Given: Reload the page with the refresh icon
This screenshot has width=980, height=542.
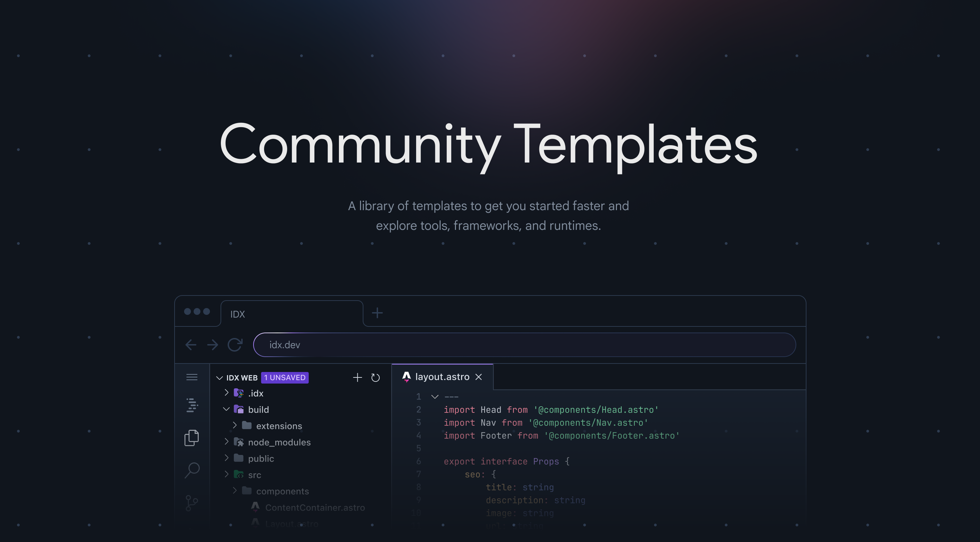Looking at the screenshot, I should coord(235,345).
